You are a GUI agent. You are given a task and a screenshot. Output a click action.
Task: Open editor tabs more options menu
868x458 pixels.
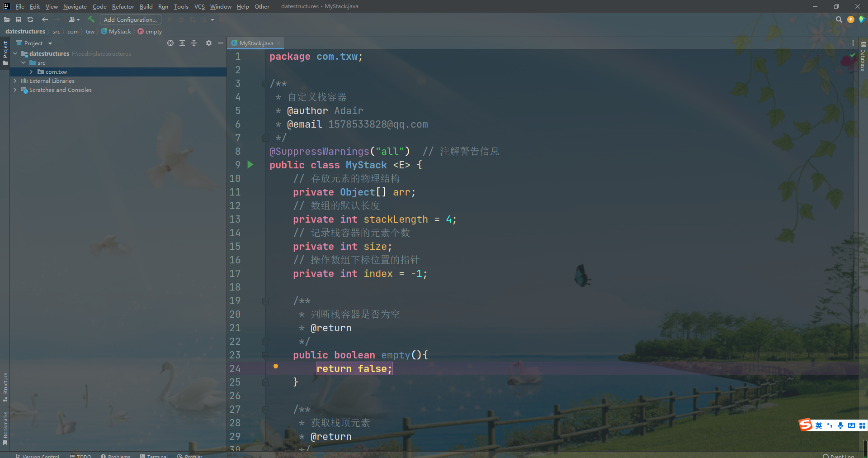[853, 43]
